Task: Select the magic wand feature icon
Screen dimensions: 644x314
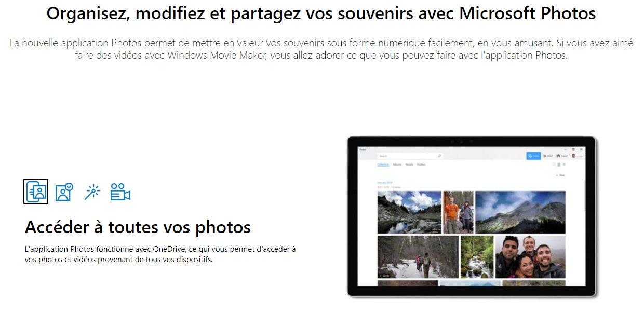Action: point(92,192)
